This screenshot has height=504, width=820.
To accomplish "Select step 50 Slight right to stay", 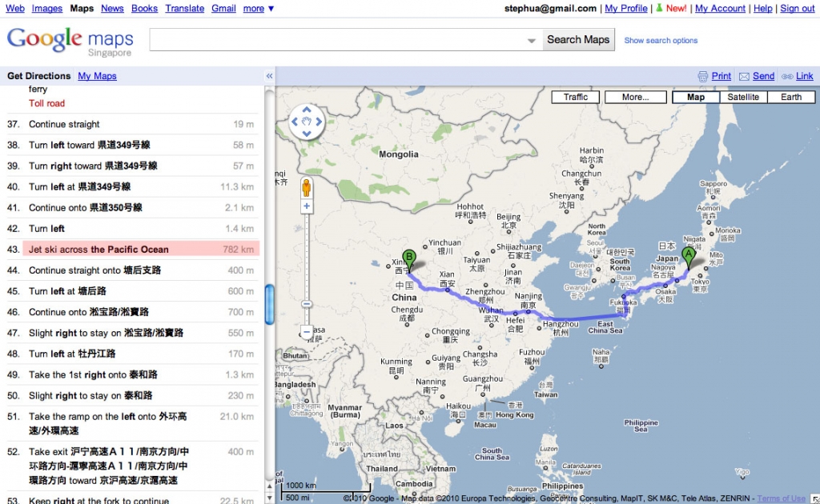I will [133, 396].
